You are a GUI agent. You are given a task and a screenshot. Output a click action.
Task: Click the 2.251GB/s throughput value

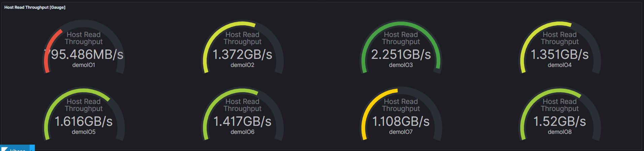pos(401,54)
